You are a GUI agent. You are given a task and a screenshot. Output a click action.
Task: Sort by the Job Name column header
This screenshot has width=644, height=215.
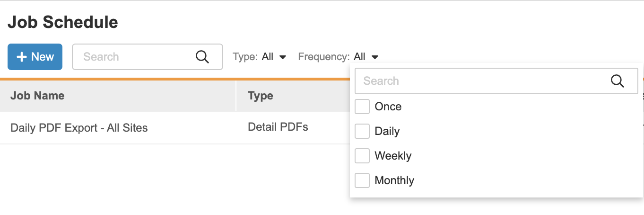tap(37, 96)
